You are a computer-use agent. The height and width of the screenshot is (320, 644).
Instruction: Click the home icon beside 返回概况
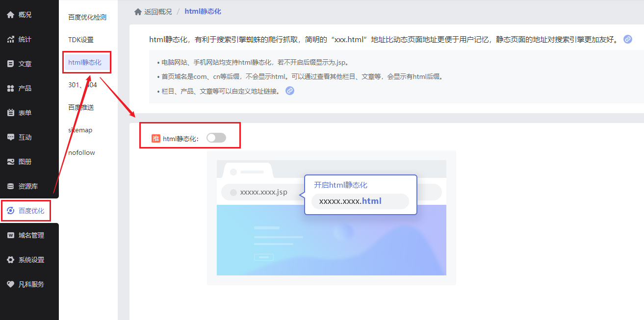138,11
